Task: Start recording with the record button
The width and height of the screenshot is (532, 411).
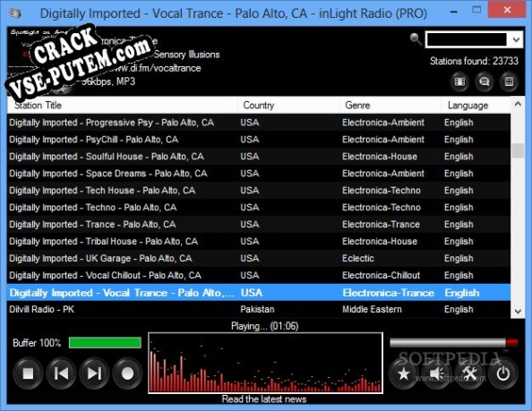Action: pyautogui.click(x=127, y=373)
